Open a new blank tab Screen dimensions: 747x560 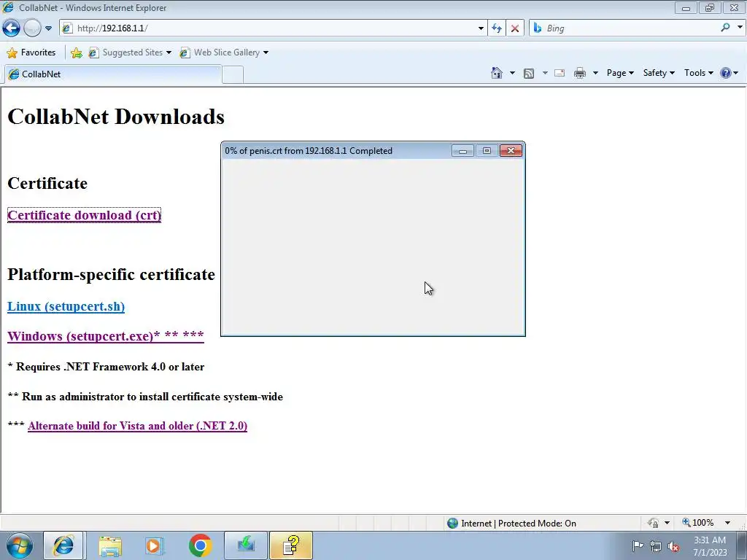click(x=233, y=75)
